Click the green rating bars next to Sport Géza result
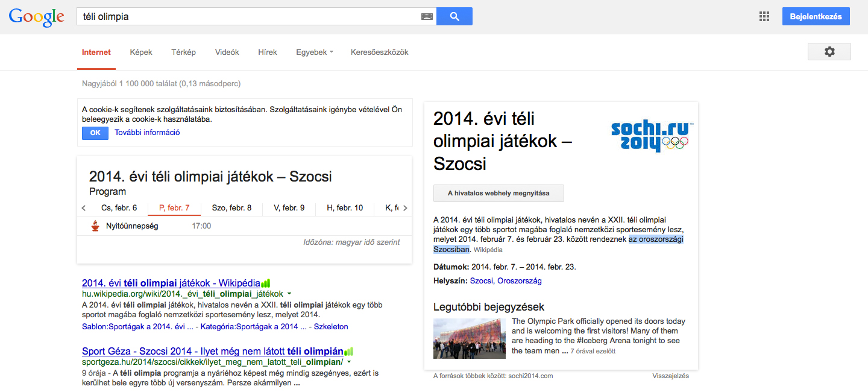 [348, 351]
